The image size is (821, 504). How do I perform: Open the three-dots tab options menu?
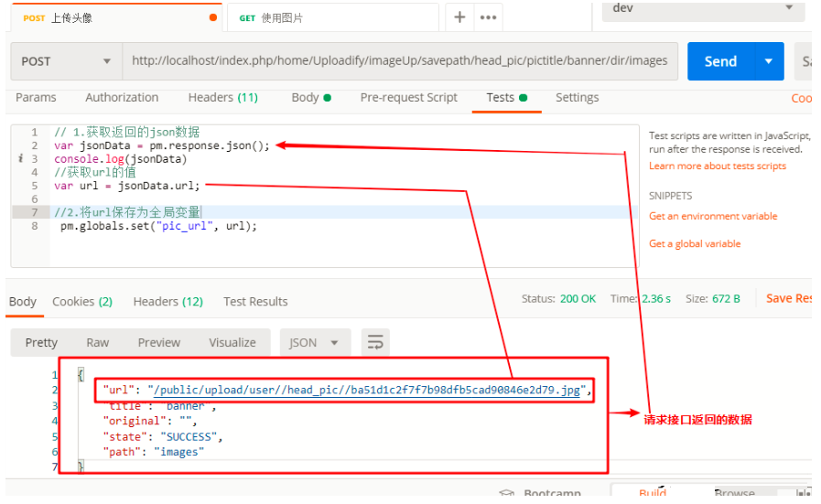pyautogui.click(x=488, y=17)
